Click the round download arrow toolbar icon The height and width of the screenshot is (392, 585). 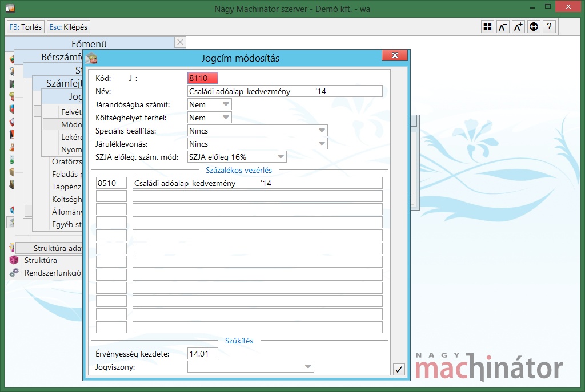(x=534, y=27)
